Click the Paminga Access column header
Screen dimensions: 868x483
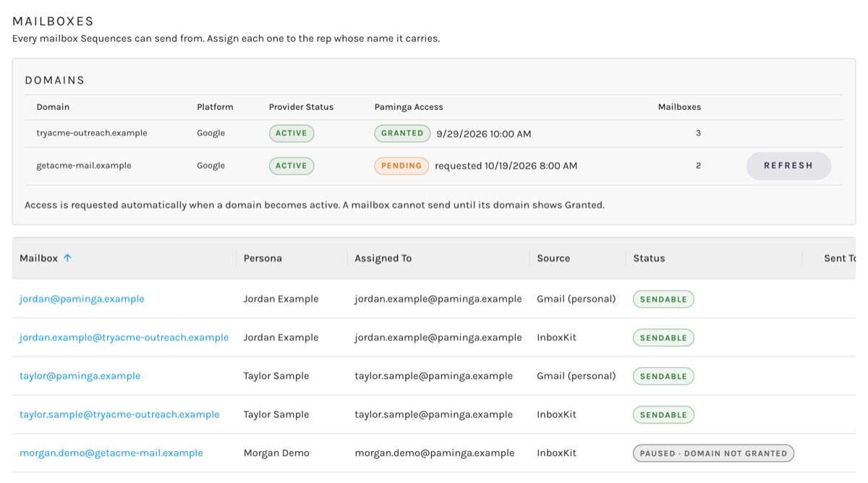(x=409, y=107)
